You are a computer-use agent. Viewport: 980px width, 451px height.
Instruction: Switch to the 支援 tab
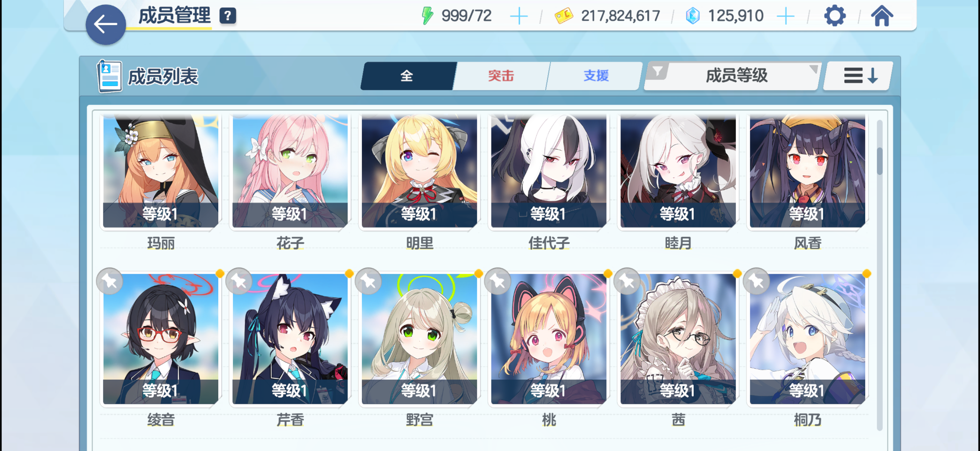coord(595,76)
